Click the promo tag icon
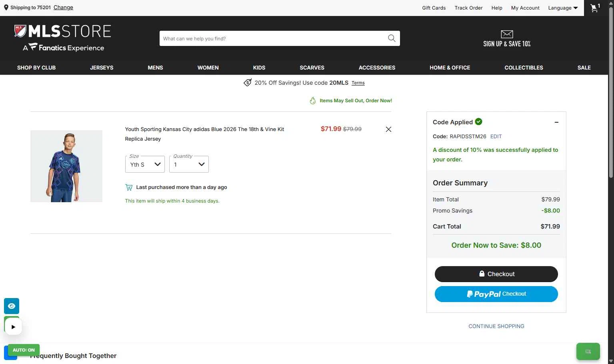The image size is (614, 364). pyautogui.click(x=248, y=83)
